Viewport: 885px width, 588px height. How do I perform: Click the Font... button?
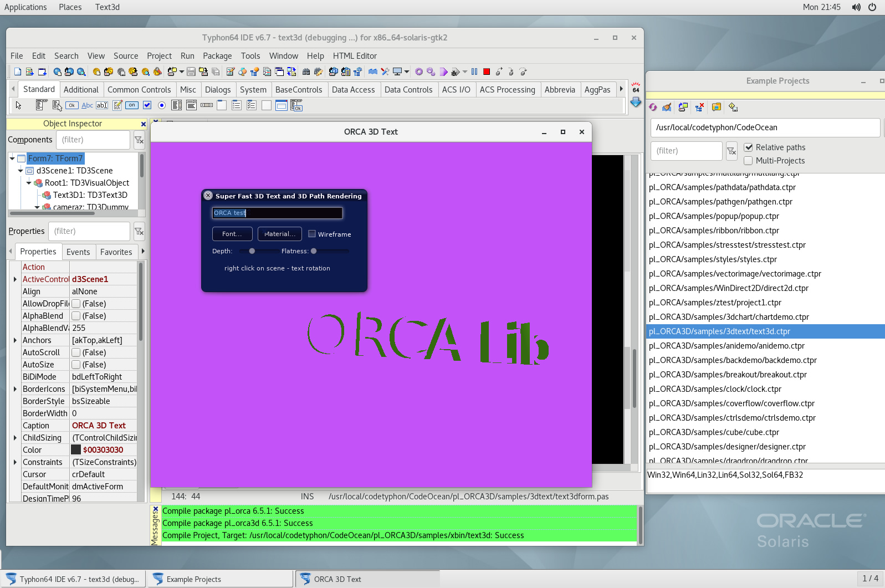pyautogui.click(x=232, y=234)
